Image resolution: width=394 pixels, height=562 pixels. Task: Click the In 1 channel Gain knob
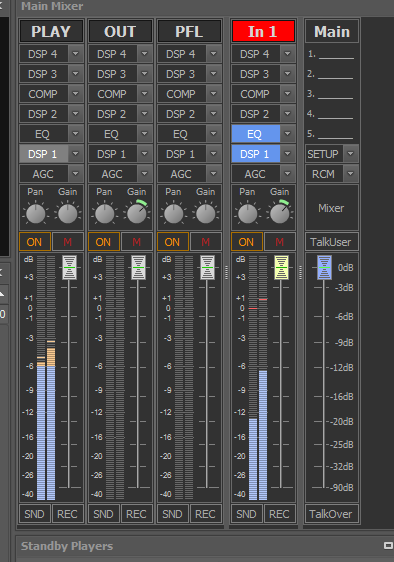coord(280,214)
